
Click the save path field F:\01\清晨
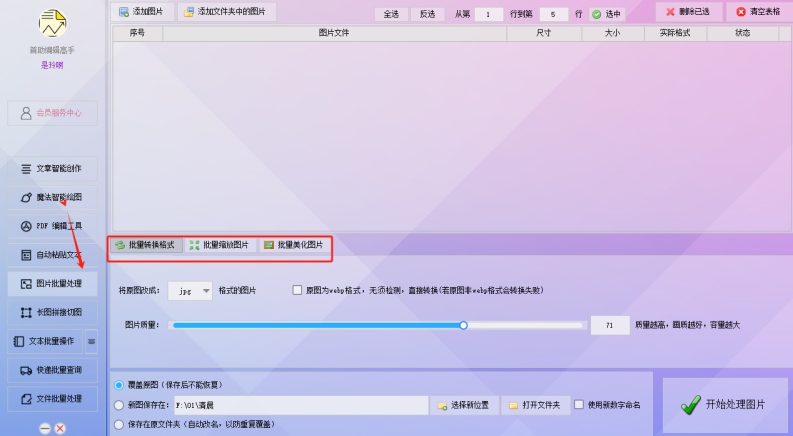301,405
